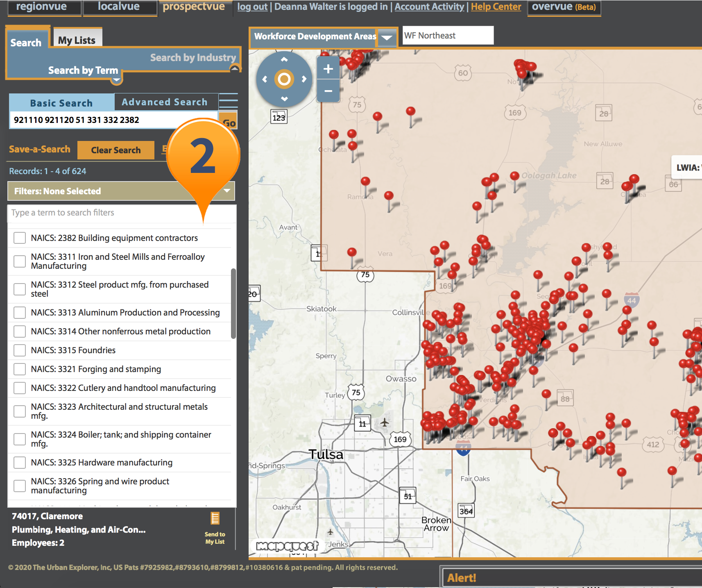Click the Go search button
The width and height of the screenshot is (702, 588).
pos(228,121)
